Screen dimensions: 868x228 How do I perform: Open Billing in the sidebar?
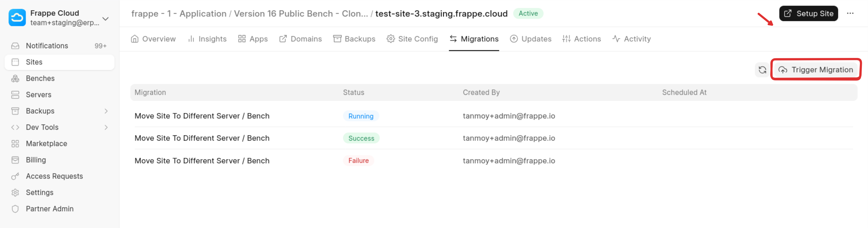point(36,160)
